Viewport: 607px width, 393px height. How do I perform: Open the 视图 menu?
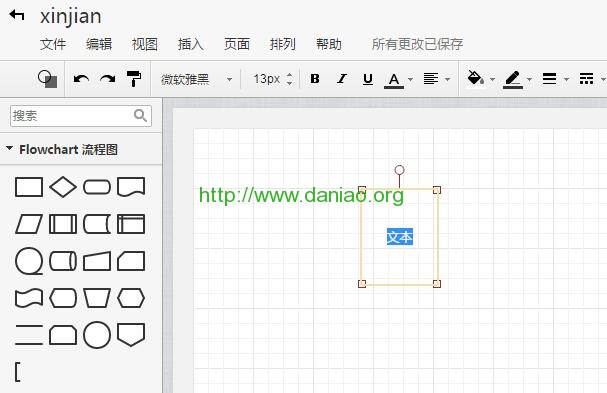click(x=145, y=44)
